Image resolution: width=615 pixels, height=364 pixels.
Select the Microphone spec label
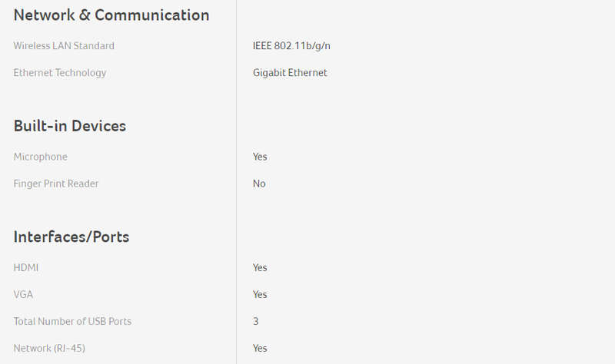click(41, 157)
